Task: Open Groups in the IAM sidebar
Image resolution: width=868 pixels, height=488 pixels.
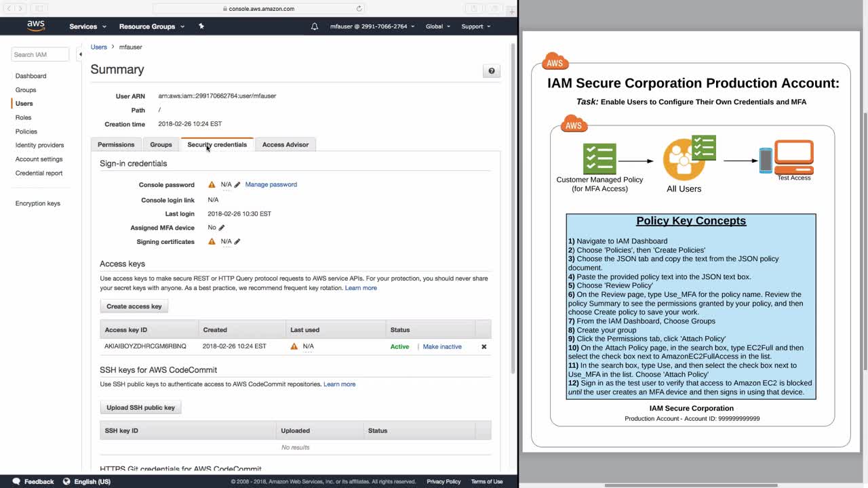Action: 26,89
